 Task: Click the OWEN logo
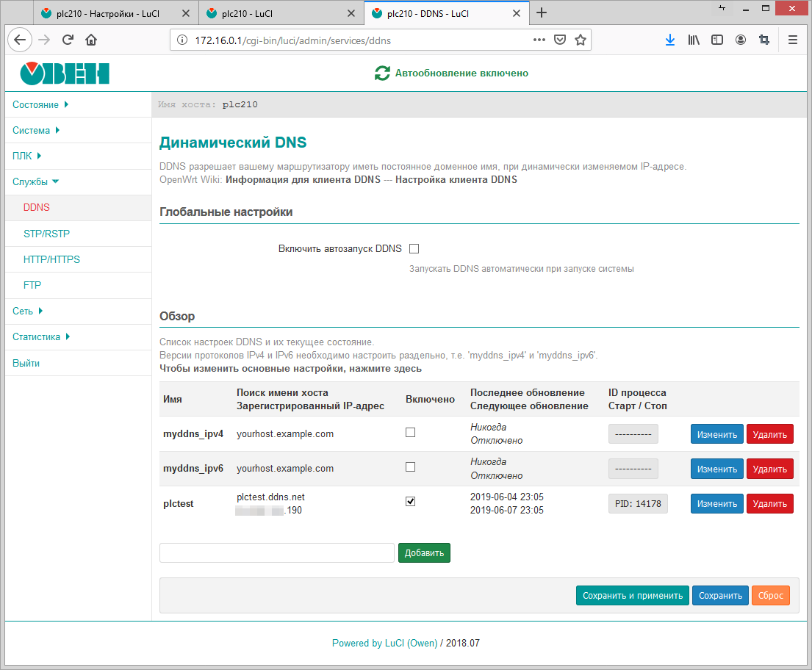(65, 73)
